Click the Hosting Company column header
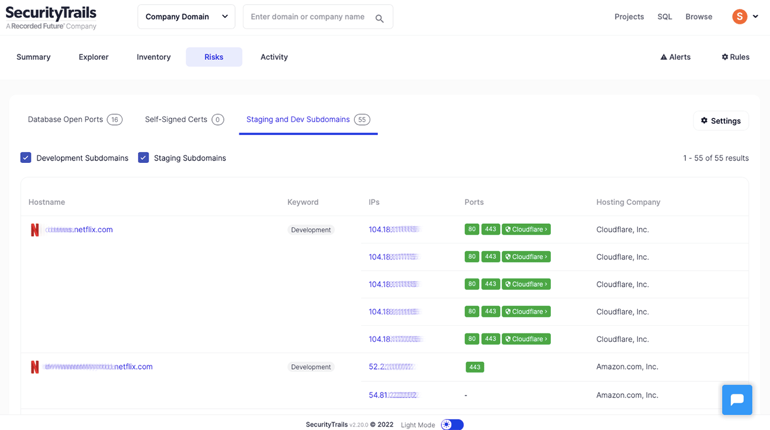This screenshot has height=430, width=770. click(x=628, y=202)
